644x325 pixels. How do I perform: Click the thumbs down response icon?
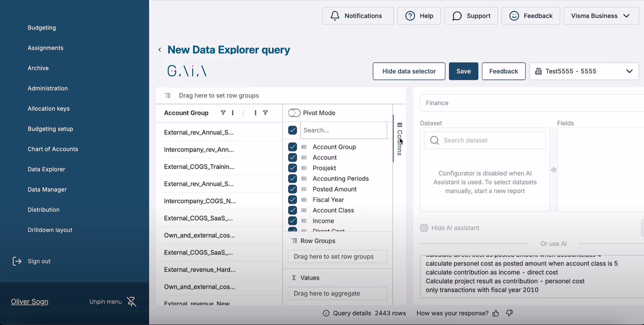509,313
